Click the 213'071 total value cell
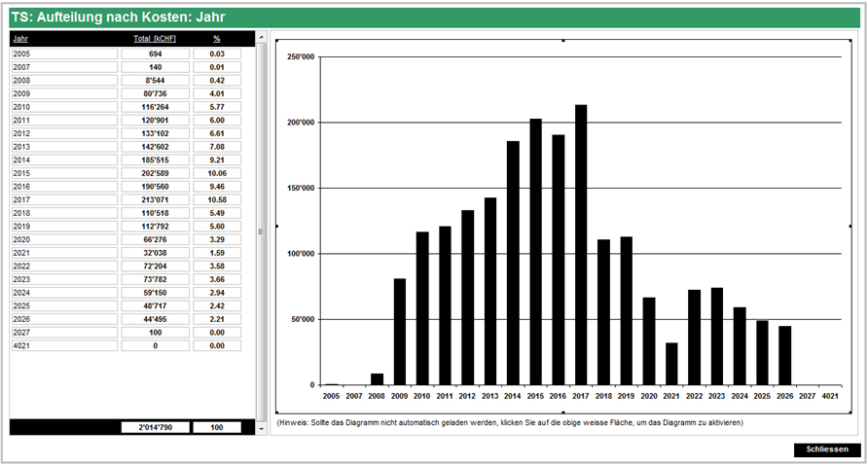Image resolution: width=868 pixels, height=465 pixels. (x=155, y=199)
